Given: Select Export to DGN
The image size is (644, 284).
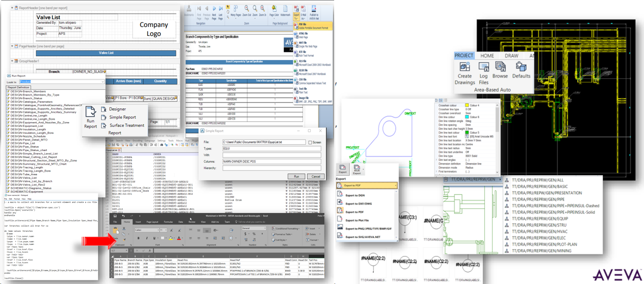Looking at the screenshot, I should click(366, 195).
